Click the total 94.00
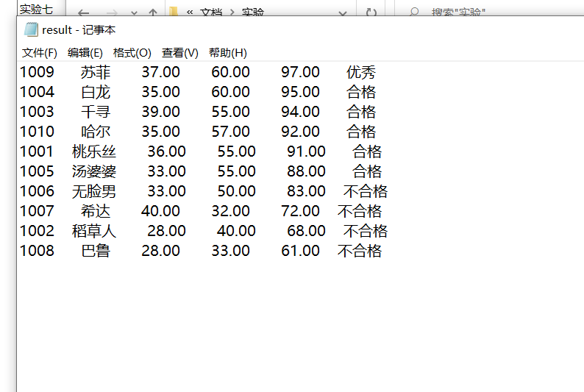This screenshot has height=392, width=584. pyautogui.click(x=300, y=112)
